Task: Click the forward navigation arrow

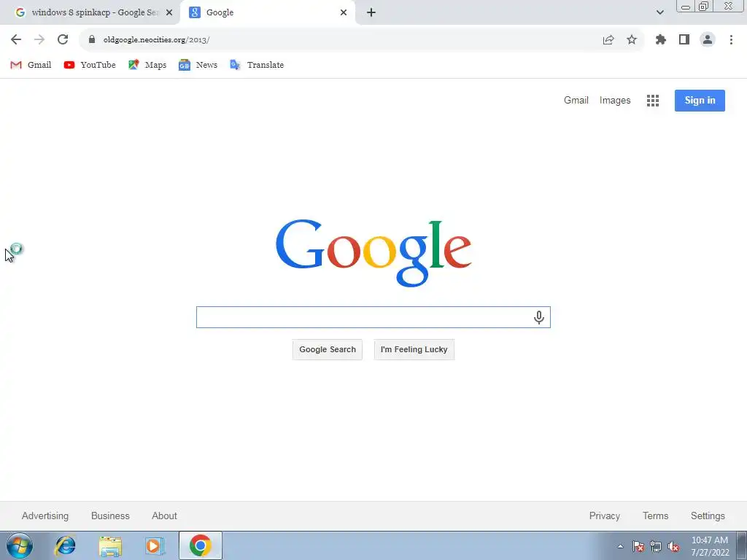Action: (x=39, y=39)
